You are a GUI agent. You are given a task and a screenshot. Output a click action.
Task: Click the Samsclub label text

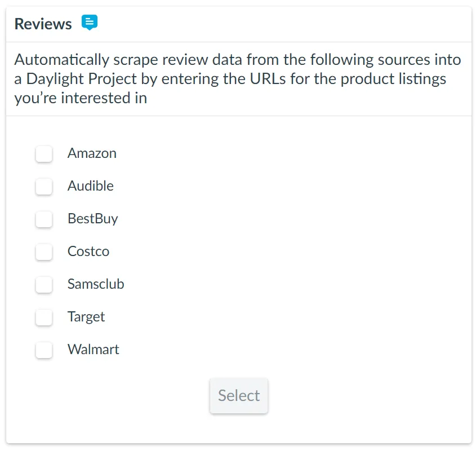click(96, 284)
